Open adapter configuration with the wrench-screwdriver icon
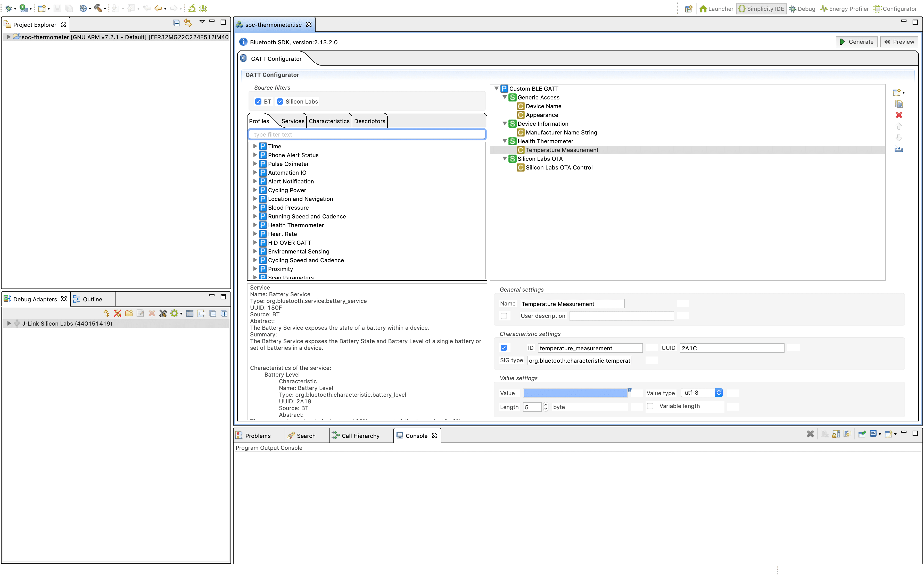Viewport: 924px width, 577px height. tap(163, 313)
